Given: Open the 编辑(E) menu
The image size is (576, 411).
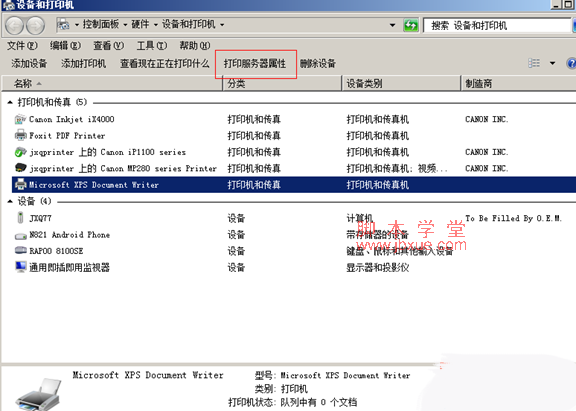Looking at the screenshot, I should coord(65,46).
